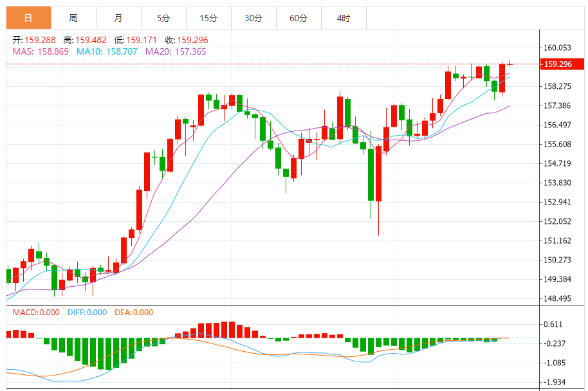Image resolution: width=588 pixels, height=391 pixels.
Task: Click the MA20: 157.365 indicator label
Action: click(x=176, y=51)
